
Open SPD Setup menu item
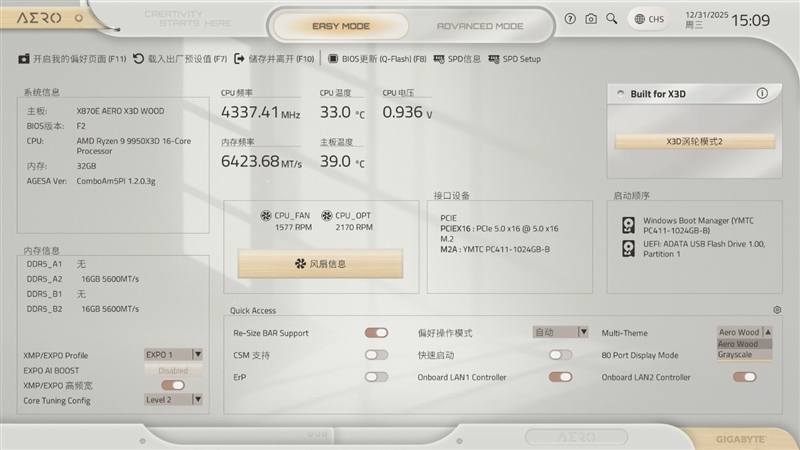coord(514,59)
